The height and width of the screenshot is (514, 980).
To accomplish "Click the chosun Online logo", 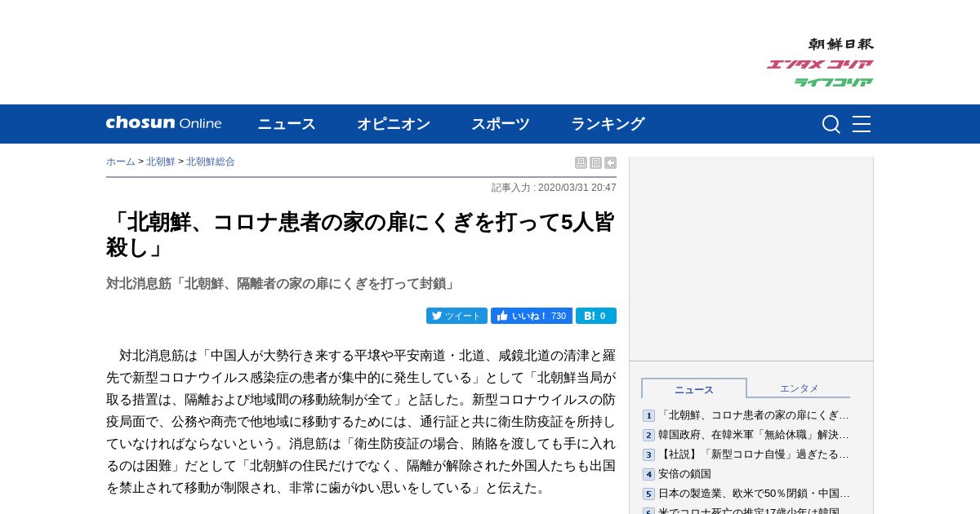I will [x=163, y=123].
